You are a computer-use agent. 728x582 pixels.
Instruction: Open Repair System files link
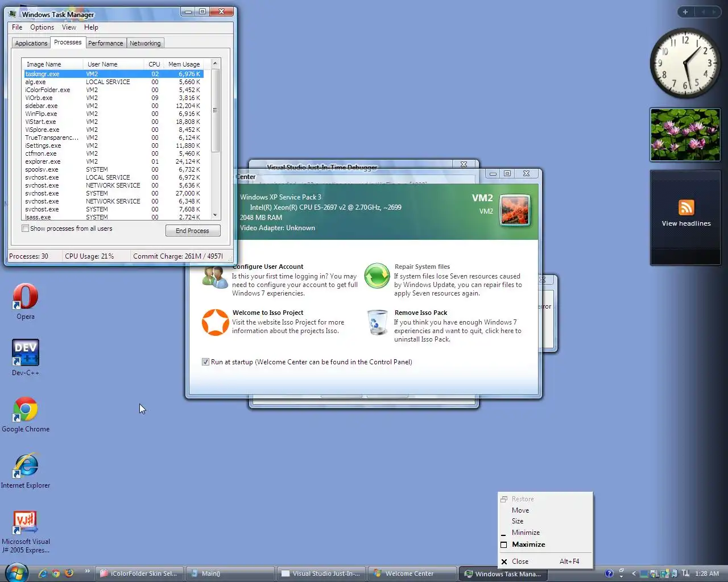422,267
